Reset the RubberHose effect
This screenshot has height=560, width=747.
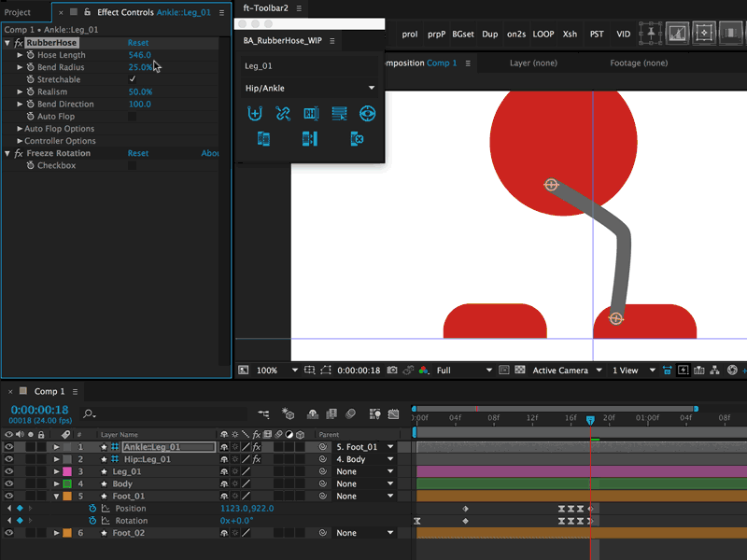click(137, 43)
